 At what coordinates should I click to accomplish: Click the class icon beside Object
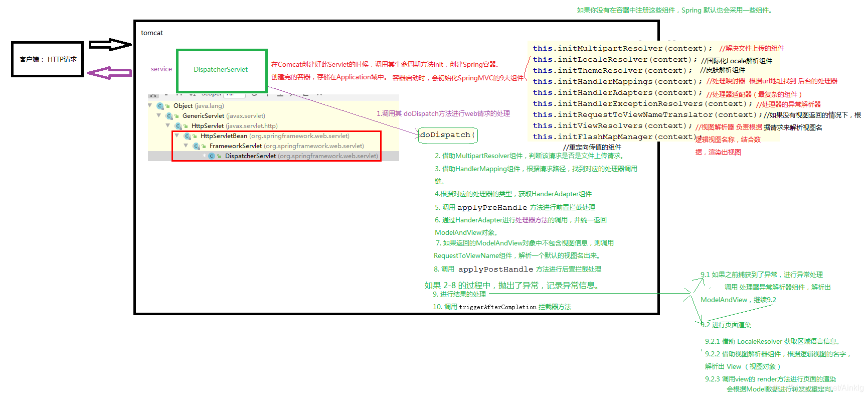pos(160,106)
